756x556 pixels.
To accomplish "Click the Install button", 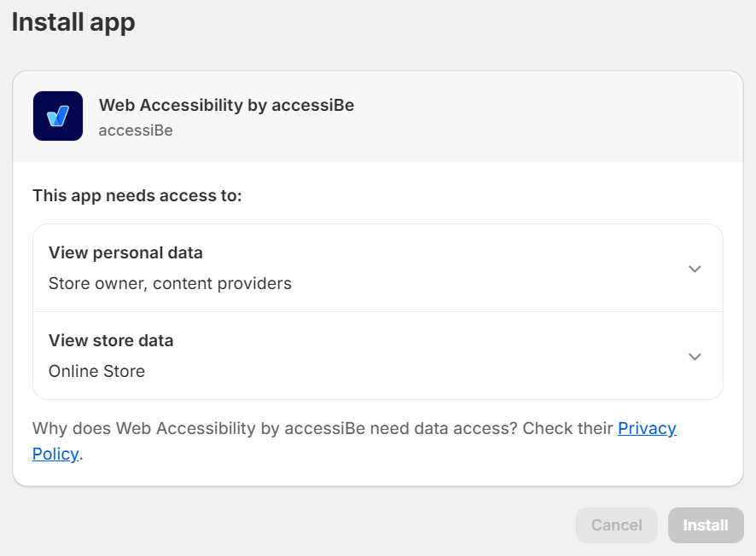I will click(x=706, y=525).
